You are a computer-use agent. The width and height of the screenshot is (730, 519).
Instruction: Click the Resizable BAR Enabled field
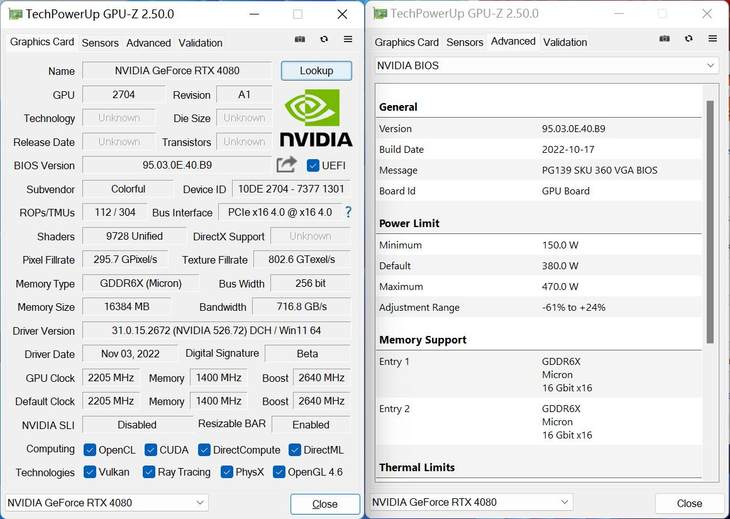pos(311,425)
